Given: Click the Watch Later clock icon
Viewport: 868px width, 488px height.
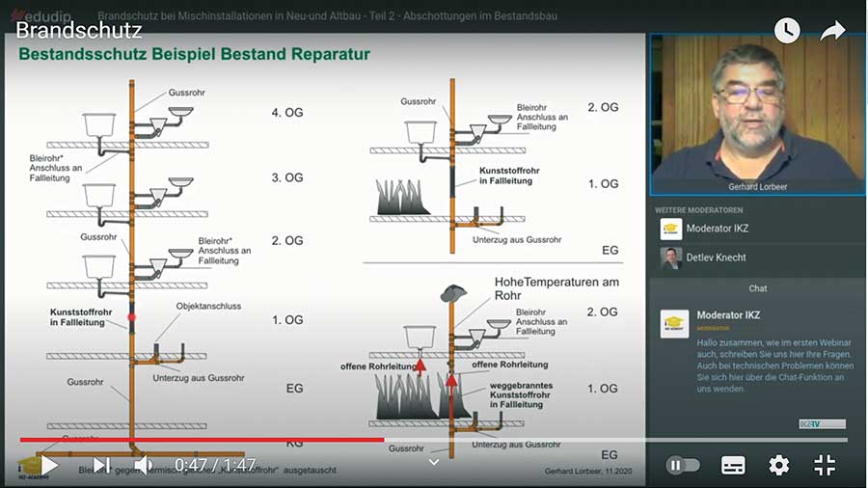Looking at the screenshot, I should pyautogui.click(x=787, y=30).
